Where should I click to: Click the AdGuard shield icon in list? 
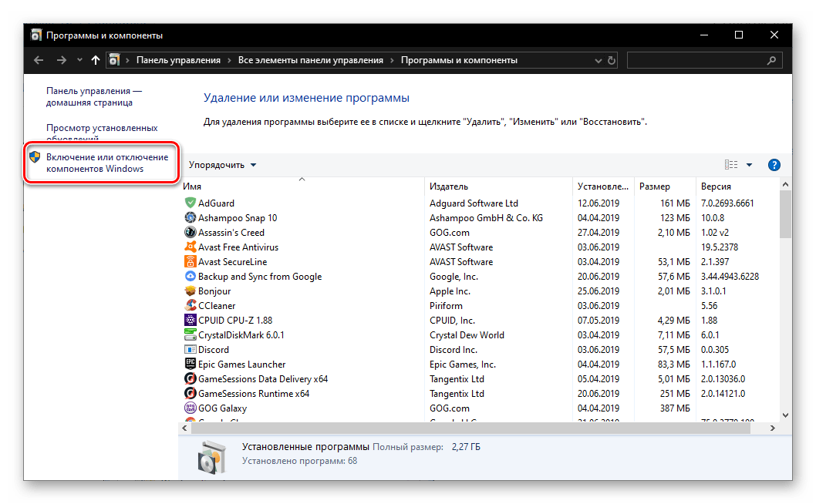click(x=191, y=203)
